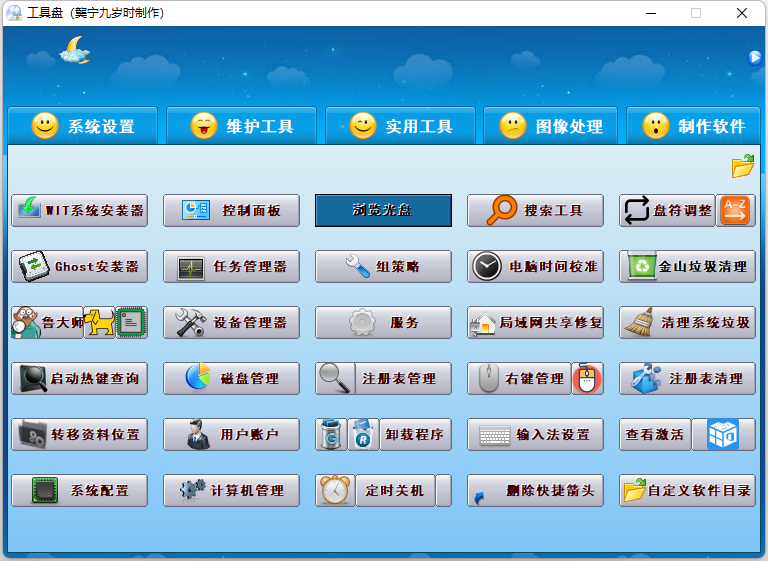This screenshot has height=561, width=768.
Task: Open the folder icon at top right of panel
Action: point(742,166)
